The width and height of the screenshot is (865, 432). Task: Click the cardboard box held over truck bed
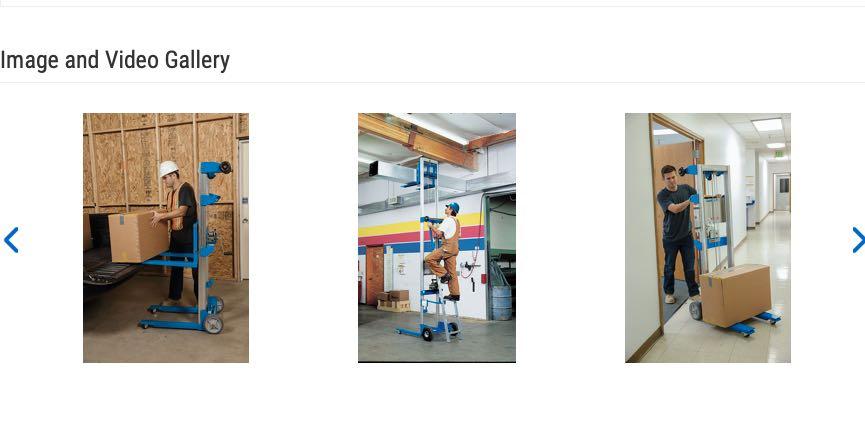coord(138,237)
